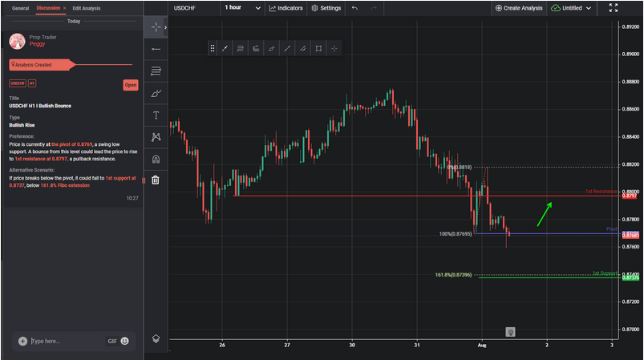
Task: Click the red 0.8797 price tag
Action: point(630,196)
